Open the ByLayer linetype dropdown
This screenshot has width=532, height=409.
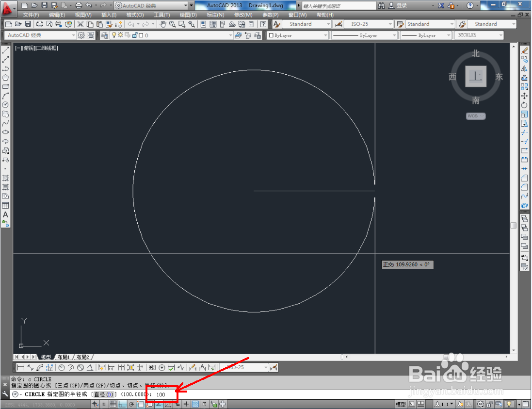[364, 35]
